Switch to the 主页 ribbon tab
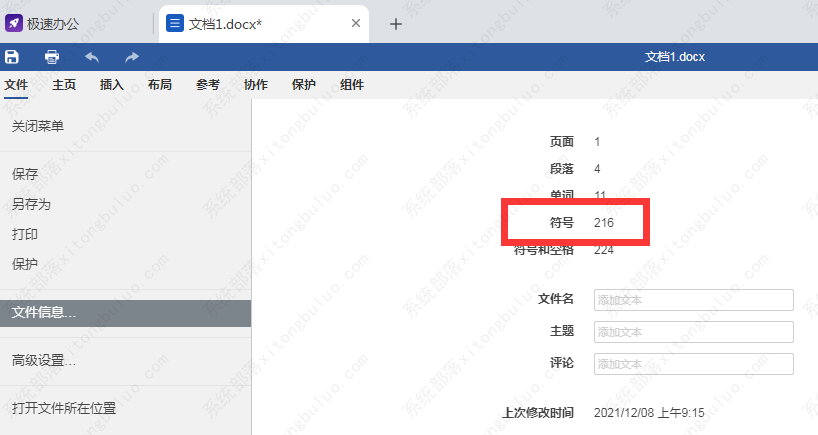The height and width of the screenshot is (435, 818). point(64,84)
